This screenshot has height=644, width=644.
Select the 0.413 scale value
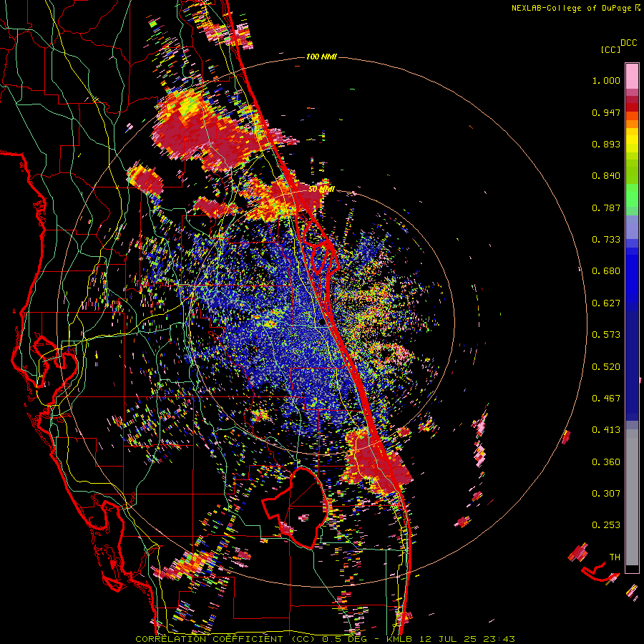tap(606, 430)
